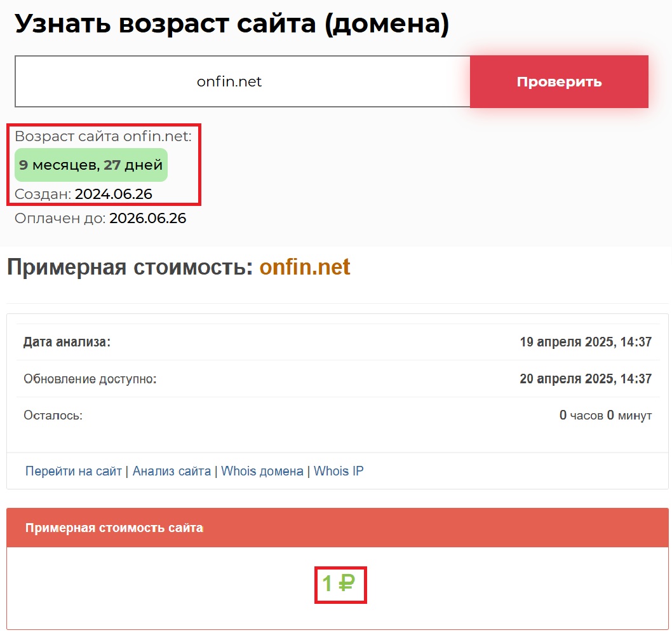Click the Осталось label
The width and height of the screenshot is (672, 635).
[x=53, y=416]
